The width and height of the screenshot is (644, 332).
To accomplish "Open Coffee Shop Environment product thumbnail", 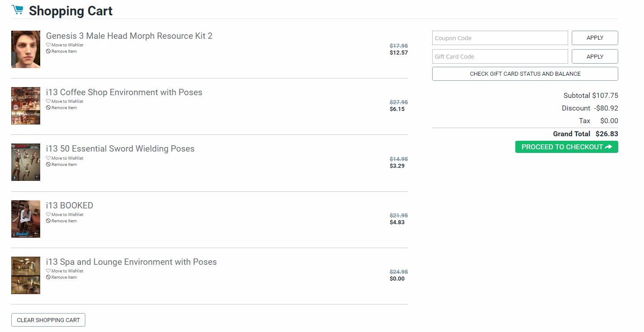I will click(26, 106).
